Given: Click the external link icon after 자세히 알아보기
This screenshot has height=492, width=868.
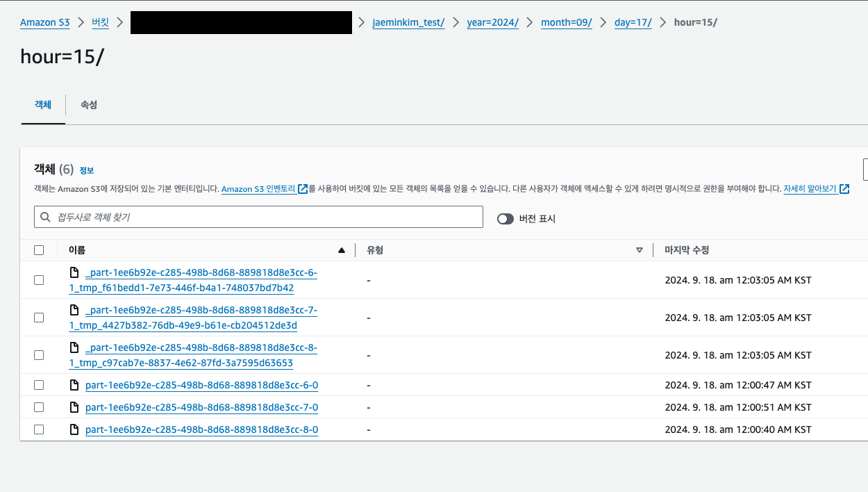Looking at the screenshot, I should 844,189.
